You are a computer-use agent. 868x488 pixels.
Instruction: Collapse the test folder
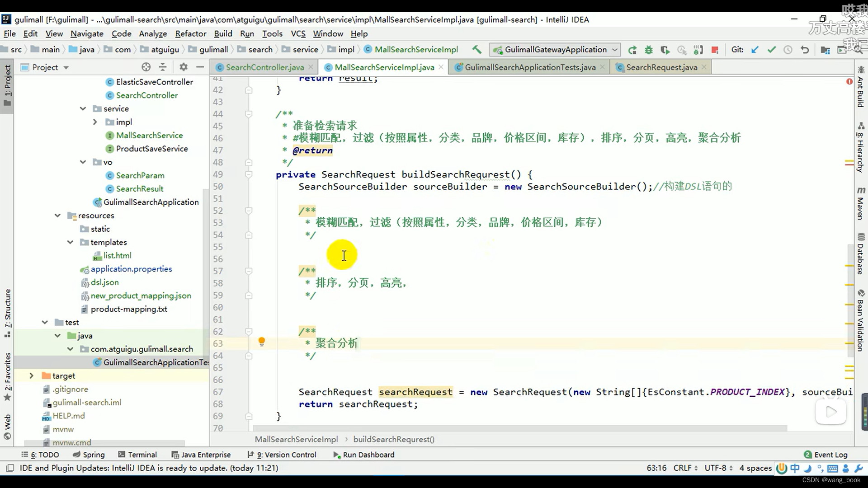pyautogui.click(x=45, y=323)
